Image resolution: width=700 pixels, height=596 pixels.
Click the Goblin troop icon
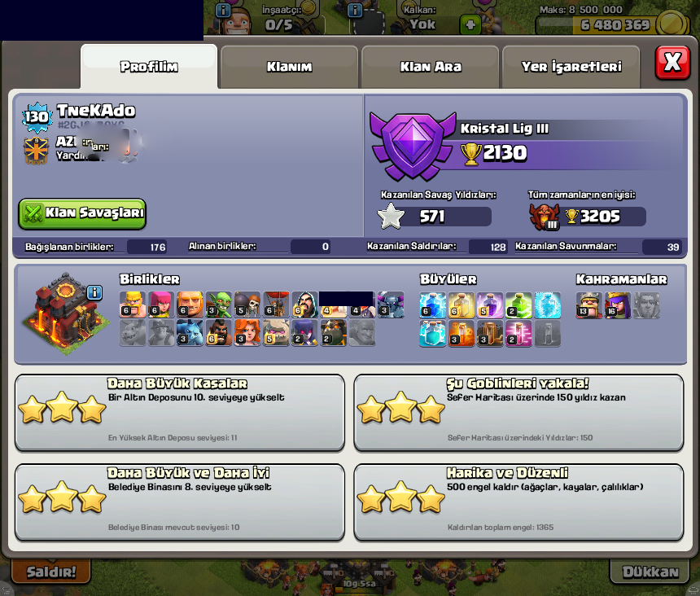pyautogui.click(x=218, y=305)
